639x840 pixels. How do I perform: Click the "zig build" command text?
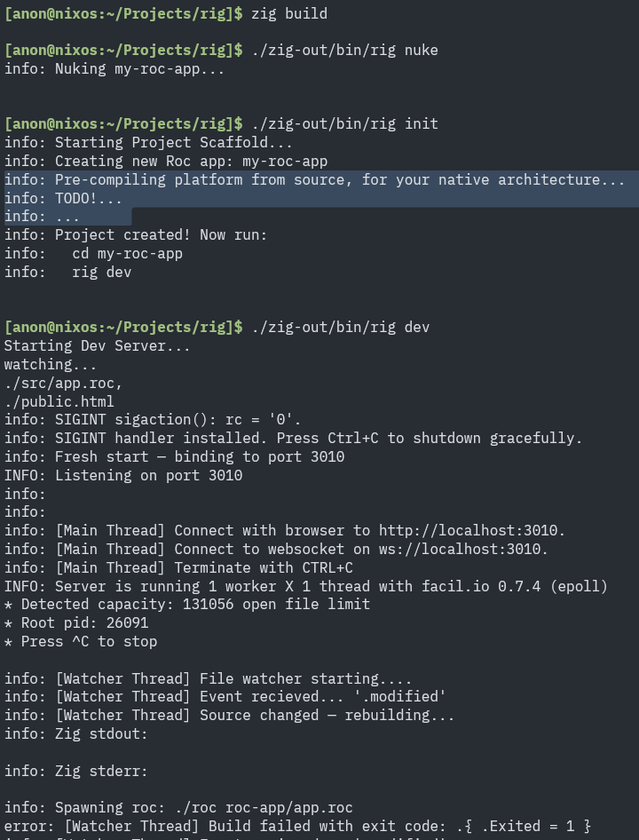[289, 13]
